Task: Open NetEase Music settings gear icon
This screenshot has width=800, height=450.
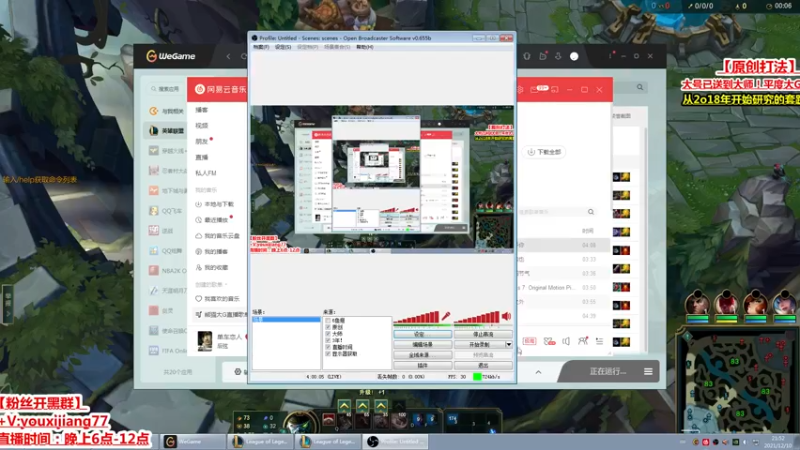Action: click(520, 90)
